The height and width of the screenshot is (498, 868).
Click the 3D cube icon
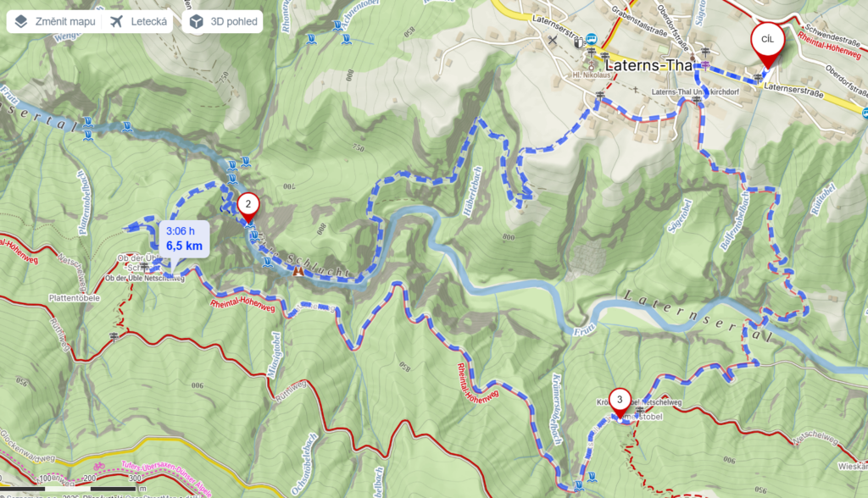[196, 21]
